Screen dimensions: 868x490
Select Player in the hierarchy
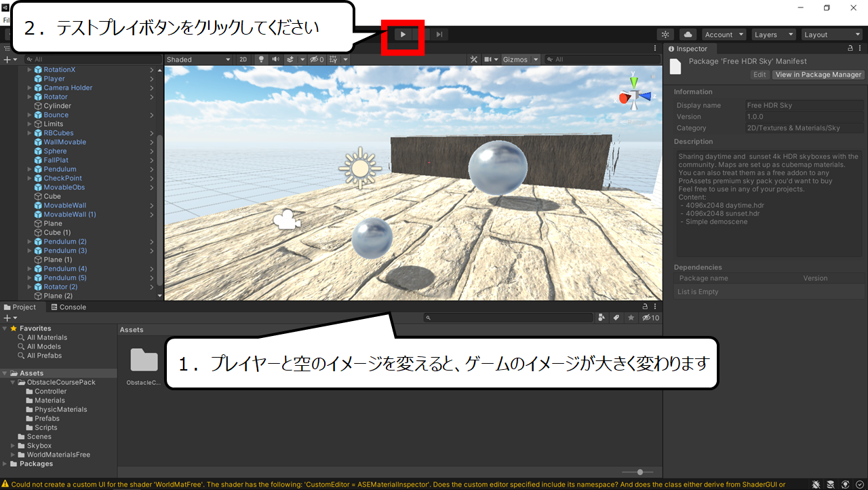pyautogui.click(x=54, y=79)
